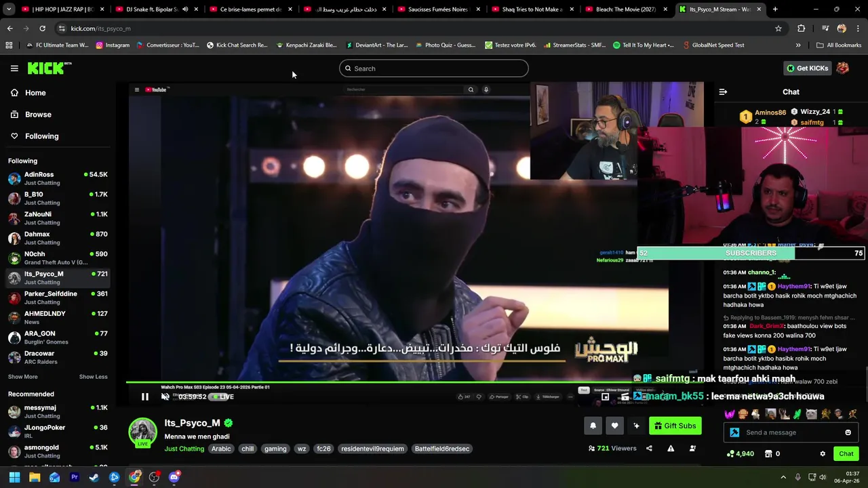Pause the live stream
Screen dimensions: 868x488
(x=144, y=397)
